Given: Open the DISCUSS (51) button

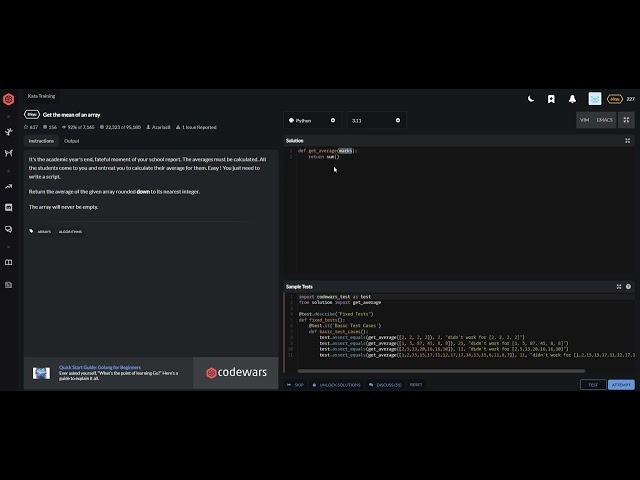Looking at the screenshot, I should pyautogui.click(x=385, y=385).
